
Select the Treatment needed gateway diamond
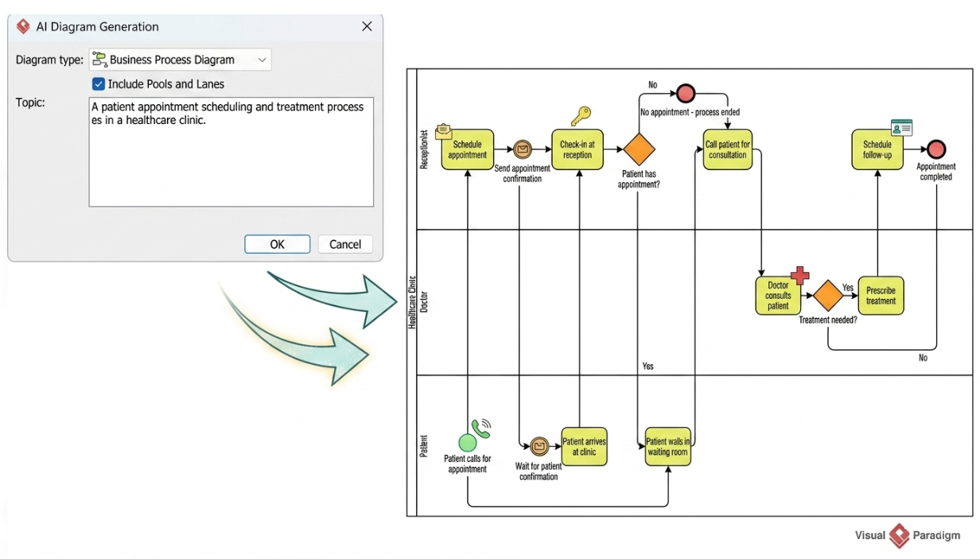[828, 296]
